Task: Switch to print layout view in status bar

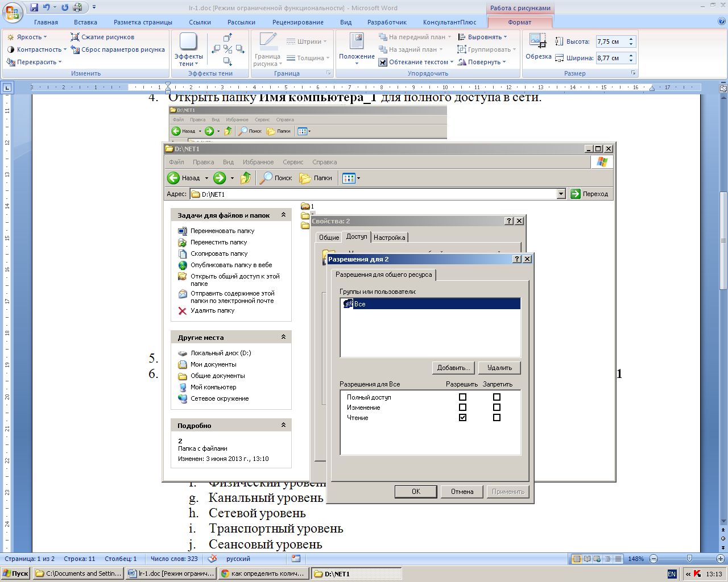Action: click(x=577, y=559)
